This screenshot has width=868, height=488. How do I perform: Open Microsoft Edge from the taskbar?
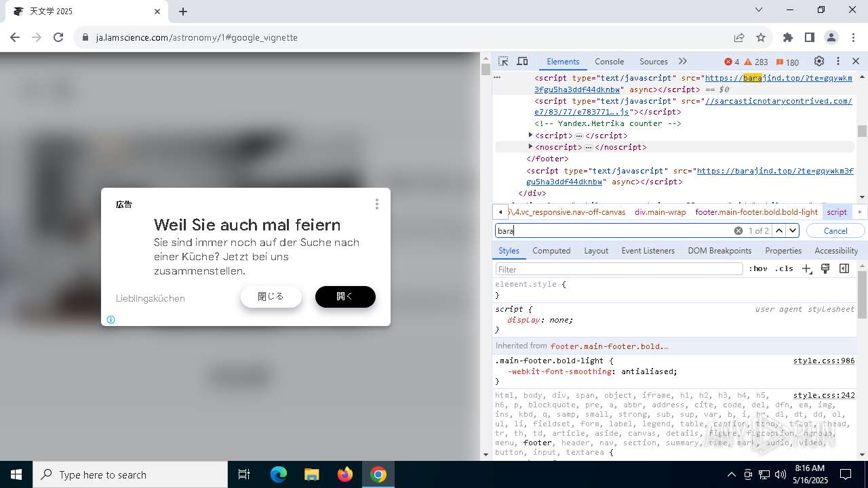[279, 474]
